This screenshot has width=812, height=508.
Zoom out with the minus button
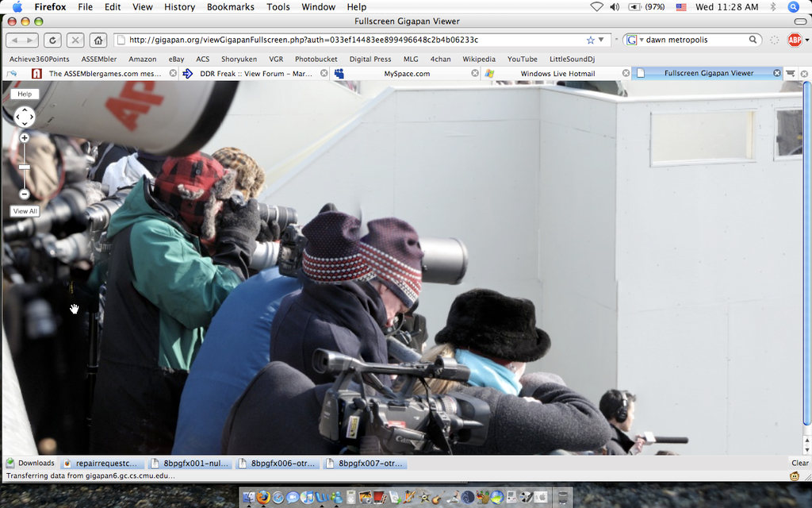(25, 194)
